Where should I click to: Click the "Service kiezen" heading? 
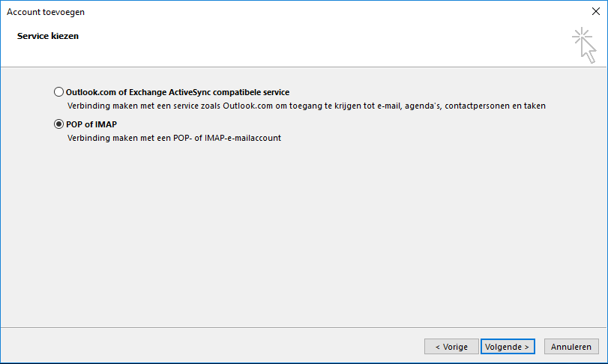click(x=48, y=35)
